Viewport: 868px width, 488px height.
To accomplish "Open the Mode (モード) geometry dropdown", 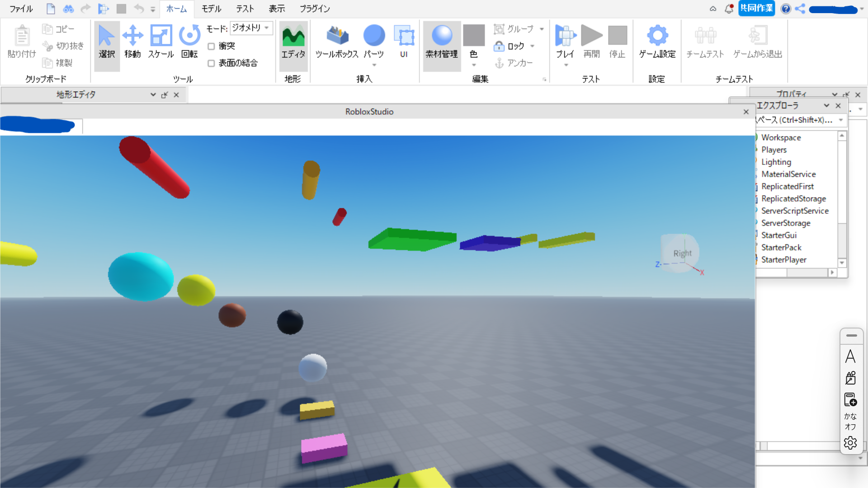I will pyautogui.click(x=251, y=28).
